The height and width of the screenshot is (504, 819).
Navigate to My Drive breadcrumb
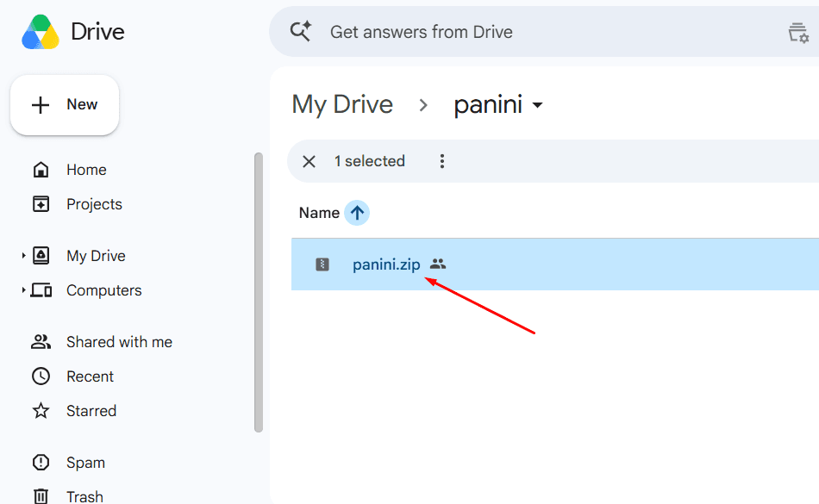point(342,105)
